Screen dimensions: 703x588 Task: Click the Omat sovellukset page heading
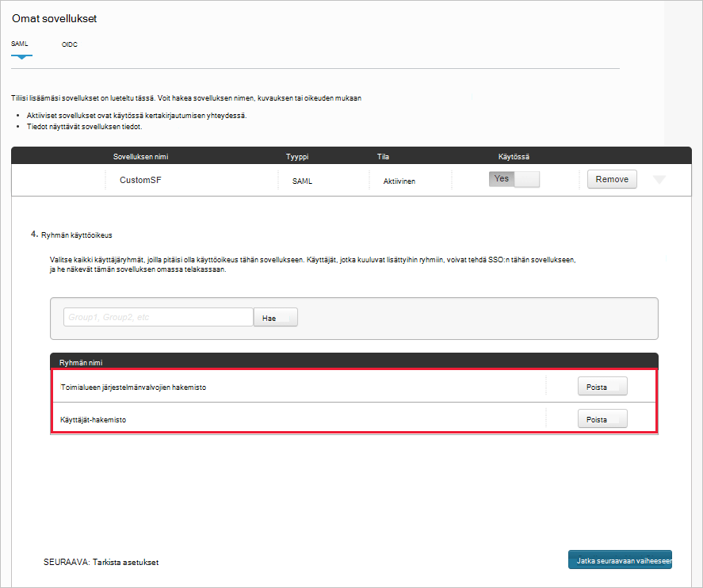(53, 17)
